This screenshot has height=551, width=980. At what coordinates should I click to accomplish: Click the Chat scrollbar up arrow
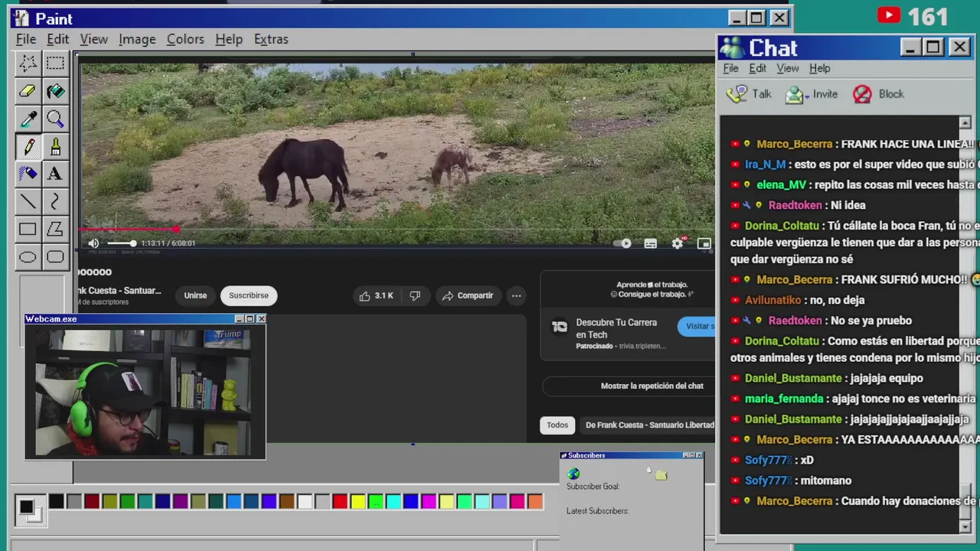(965, 123)
